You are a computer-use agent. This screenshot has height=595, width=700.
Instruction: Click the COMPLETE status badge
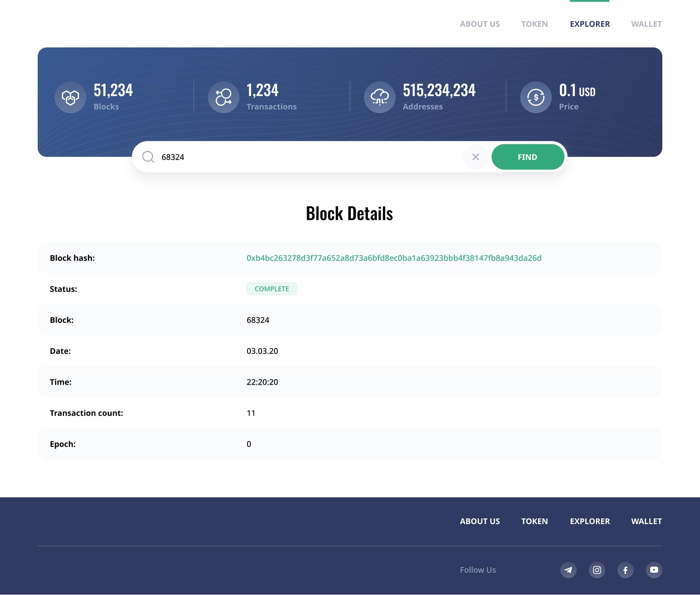point(272,289)
